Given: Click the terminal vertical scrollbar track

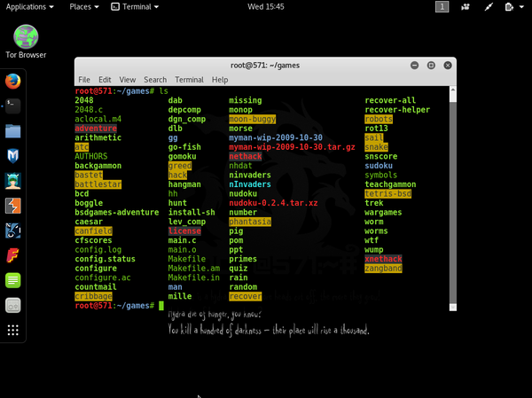Looking at the screenshot, I should point(452,202).
